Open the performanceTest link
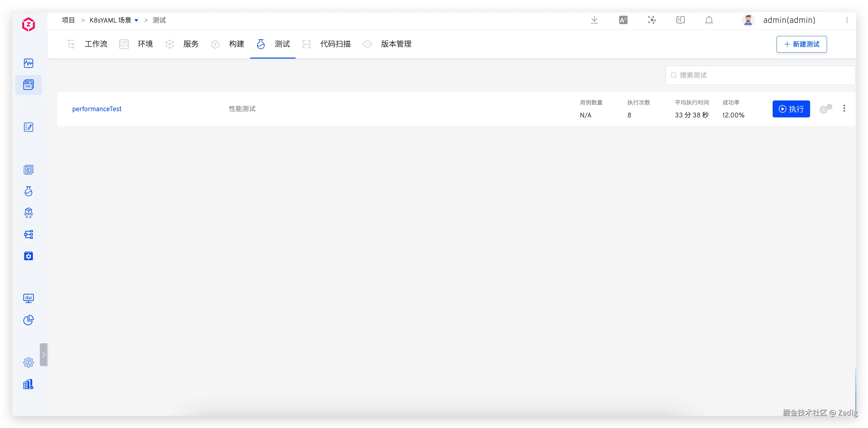The height and width of the screenshot is (428, 868). click(x=97, y=108)
